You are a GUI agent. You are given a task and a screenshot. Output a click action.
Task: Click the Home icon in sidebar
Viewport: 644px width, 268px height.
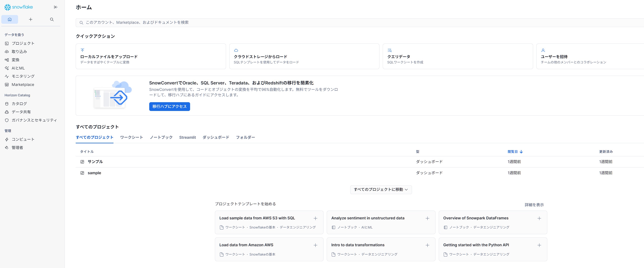(10, 19)
